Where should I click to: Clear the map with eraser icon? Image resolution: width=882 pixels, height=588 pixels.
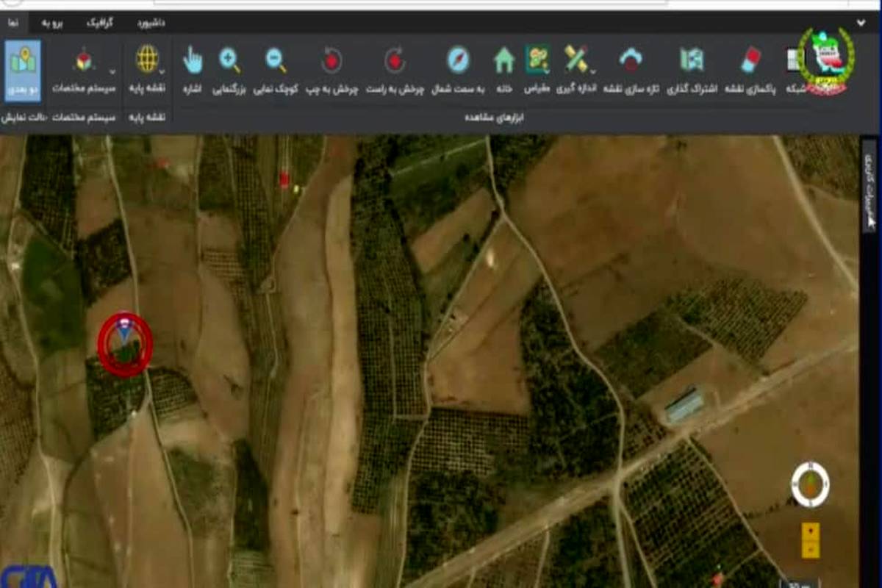tap(750, 60)
